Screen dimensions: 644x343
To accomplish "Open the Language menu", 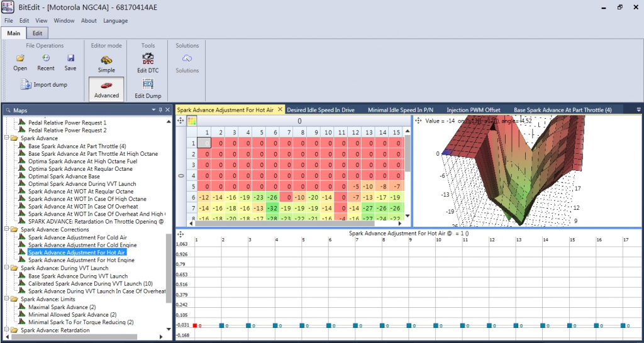I will [116, 21].
